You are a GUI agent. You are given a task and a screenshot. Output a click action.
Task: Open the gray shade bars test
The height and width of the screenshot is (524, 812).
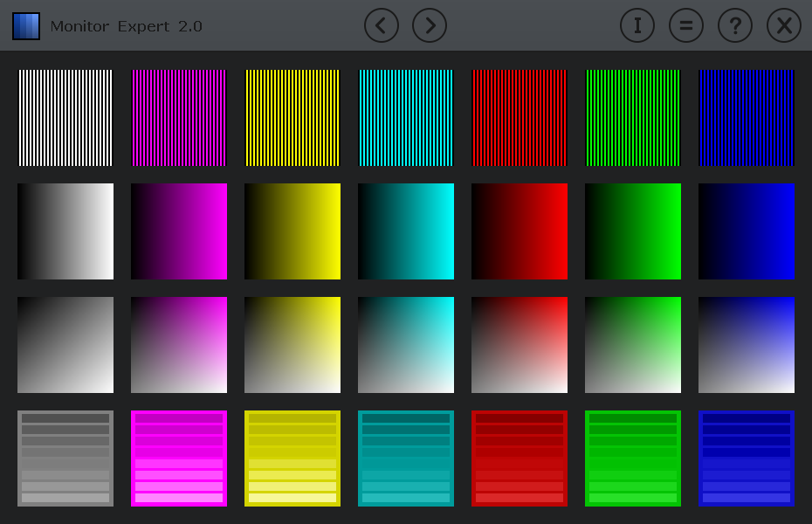click(65, 458)
